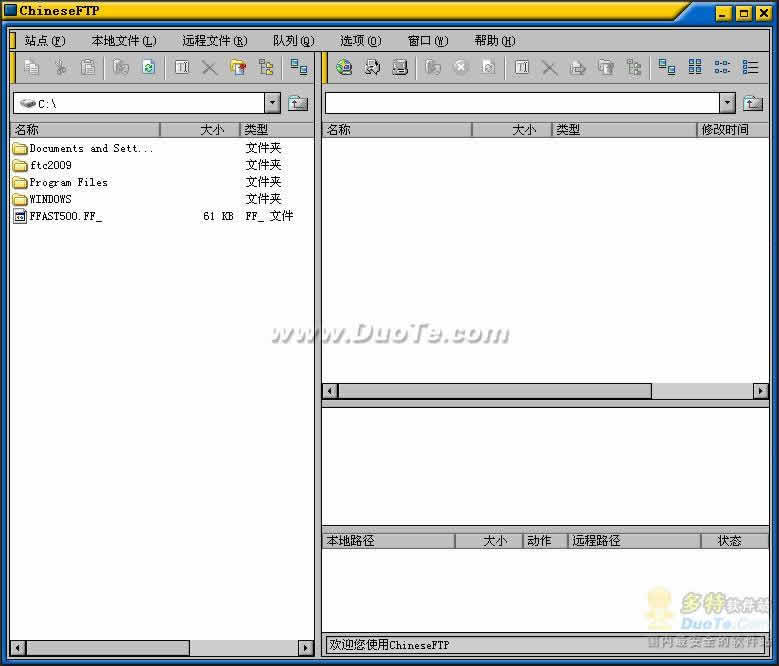Go up one level in remote directory
779x666 pixels.
tap(753, 103)
